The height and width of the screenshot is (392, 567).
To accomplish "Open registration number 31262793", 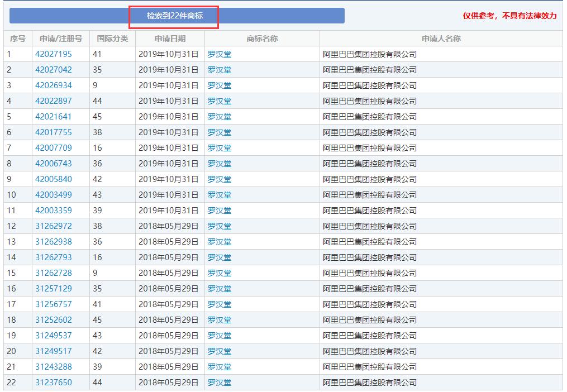I will tap(54, 257).
